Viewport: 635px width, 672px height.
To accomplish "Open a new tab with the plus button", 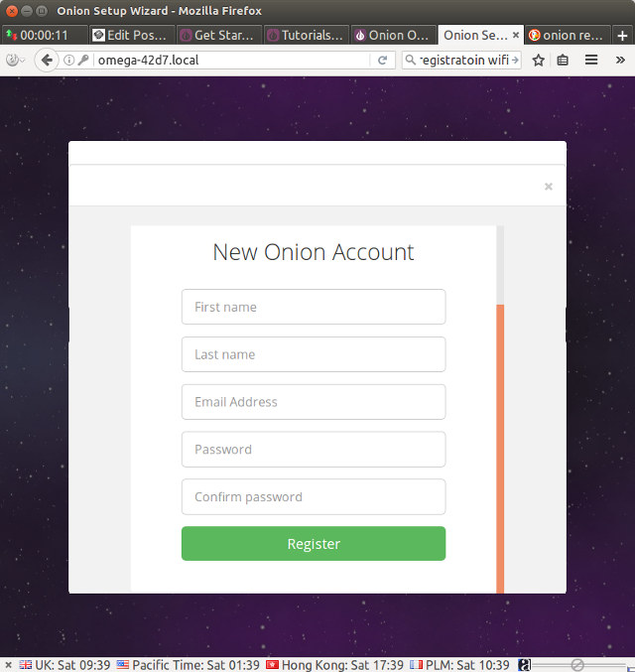I will point(622,36).
